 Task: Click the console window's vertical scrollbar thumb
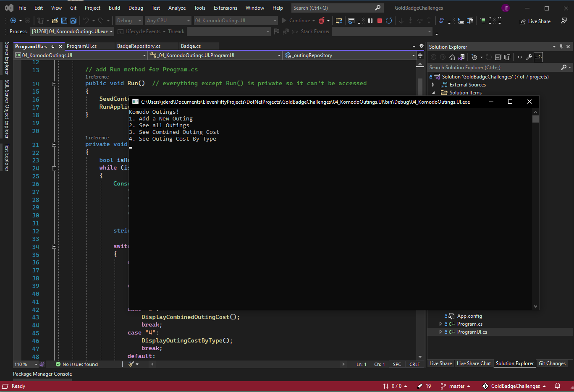535,119
